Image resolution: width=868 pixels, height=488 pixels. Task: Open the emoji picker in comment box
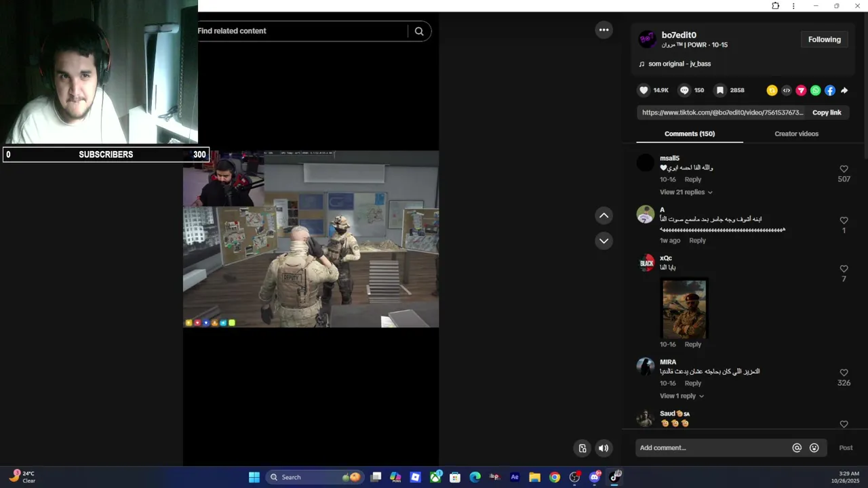click(x=814, y=448)
